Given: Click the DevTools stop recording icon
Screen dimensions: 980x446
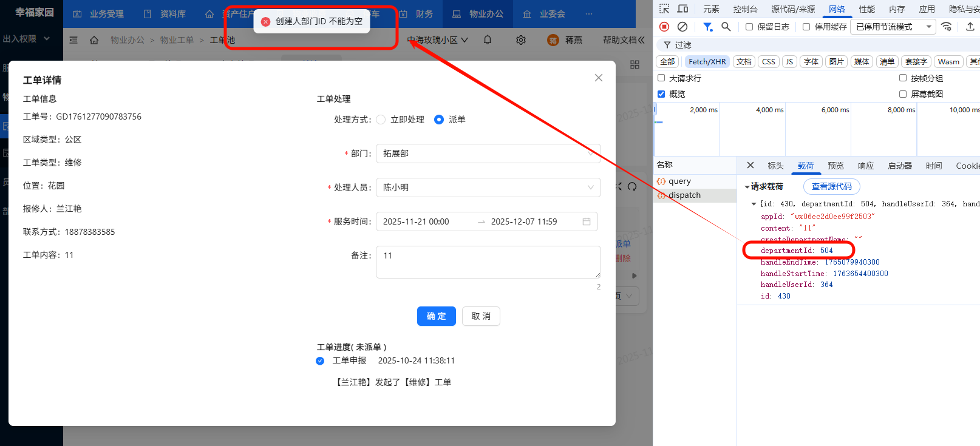Looking at the screenshot, I should [664, 27].
